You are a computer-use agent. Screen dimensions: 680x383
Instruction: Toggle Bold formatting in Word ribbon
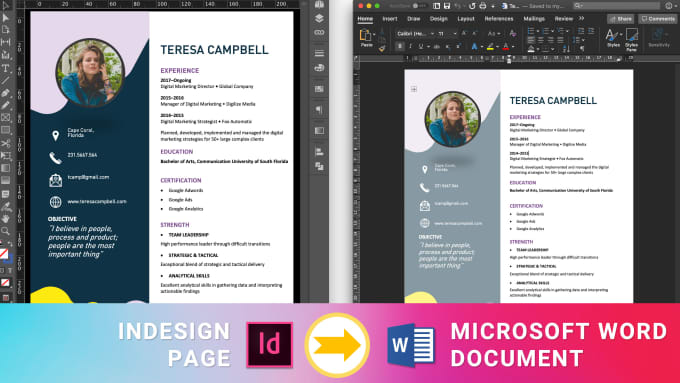[400, 46]
